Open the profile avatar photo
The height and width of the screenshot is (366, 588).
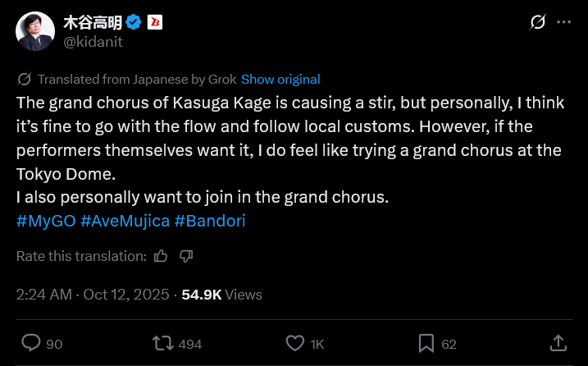[x=36, y=31]
